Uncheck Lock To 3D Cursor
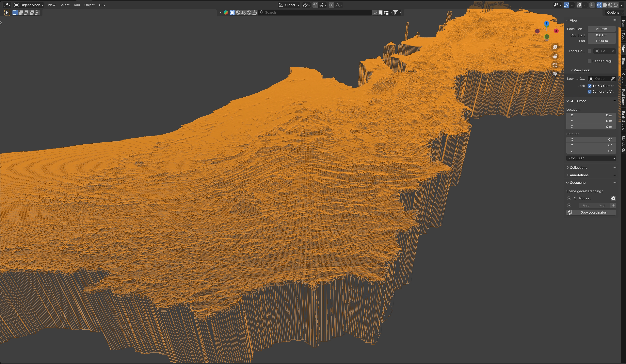The width and height of the screenshot is (626, 364). 589,86
